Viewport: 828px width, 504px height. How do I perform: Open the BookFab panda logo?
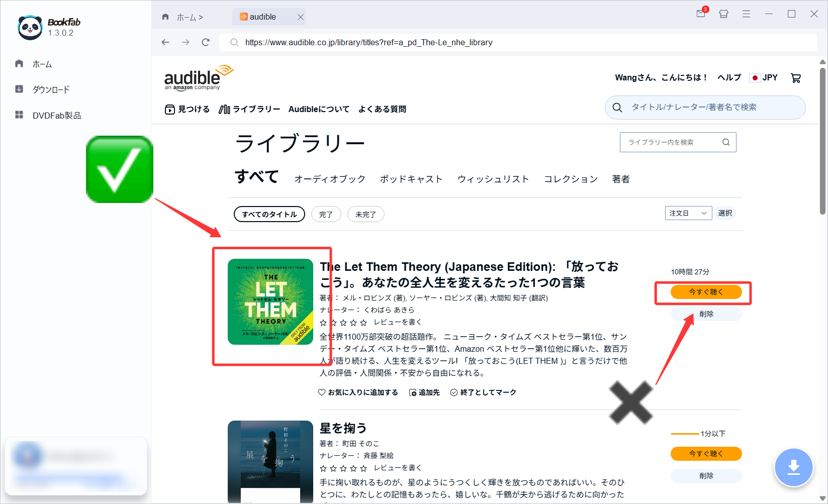30,27
